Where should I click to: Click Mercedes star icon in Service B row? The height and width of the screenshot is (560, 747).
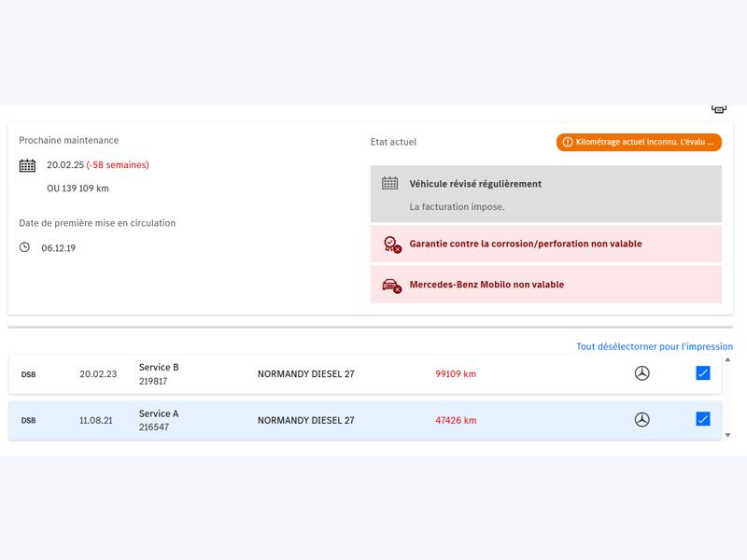pyautogui.click(x=641, y=373)
